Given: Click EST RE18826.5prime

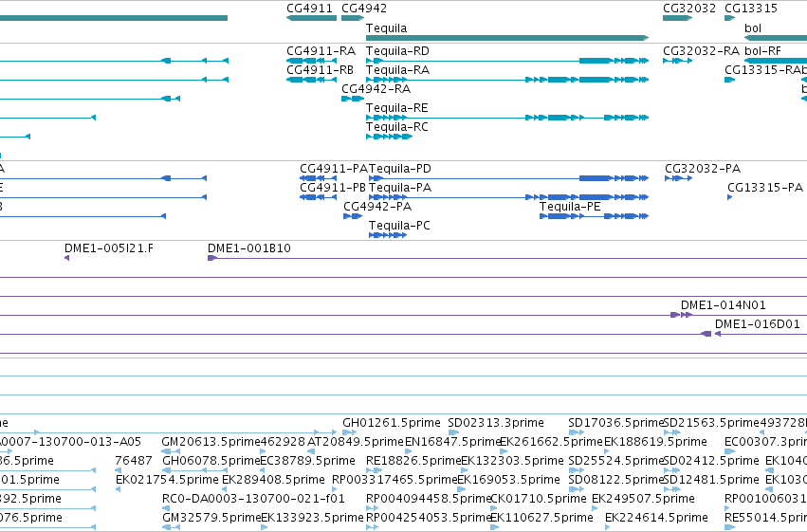Looking at the screenshot, I should 413,461.
